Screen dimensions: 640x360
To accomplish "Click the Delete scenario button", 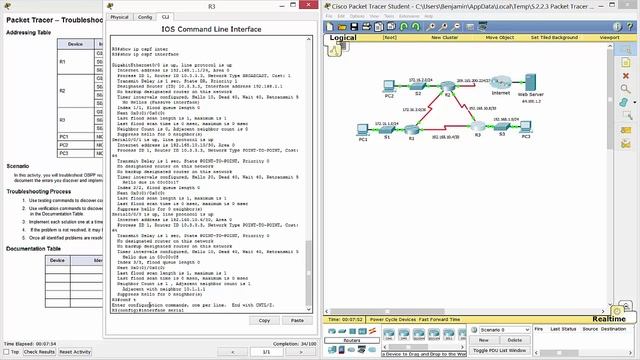I will click(515, 340).
